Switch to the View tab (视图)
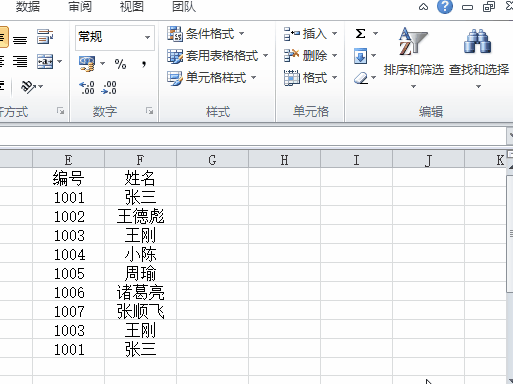The height and width of the screenshot is (384, 513). click(132, 6)
